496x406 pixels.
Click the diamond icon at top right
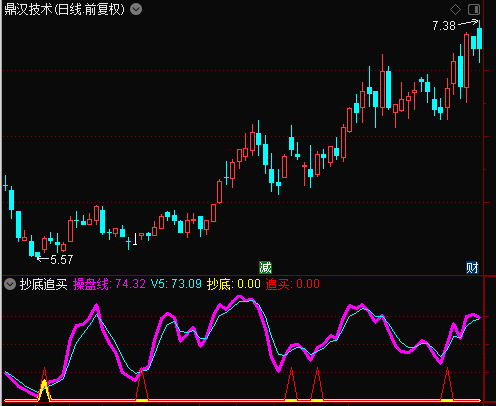pyautogui.click(x=455, y=9)
